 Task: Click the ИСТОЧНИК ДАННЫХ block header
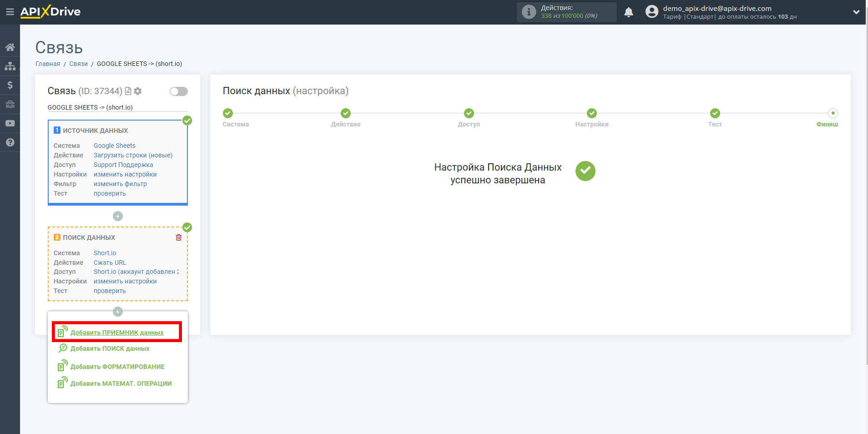click(95, 131)
